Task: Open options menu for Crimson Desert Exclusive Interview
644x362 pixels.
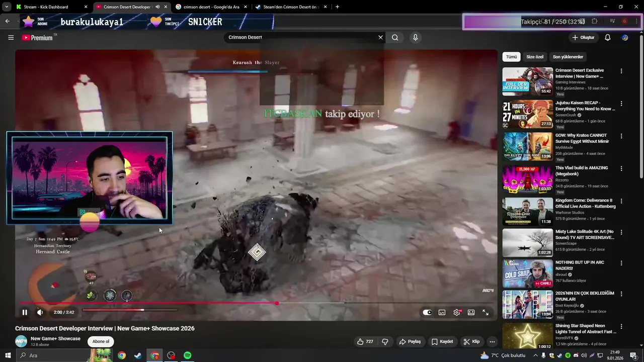Action: point(621,71)
